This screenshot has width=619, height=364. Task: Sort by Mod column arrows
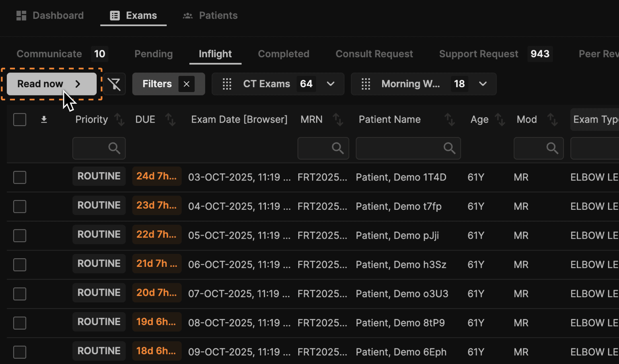[x=552, y=120]
